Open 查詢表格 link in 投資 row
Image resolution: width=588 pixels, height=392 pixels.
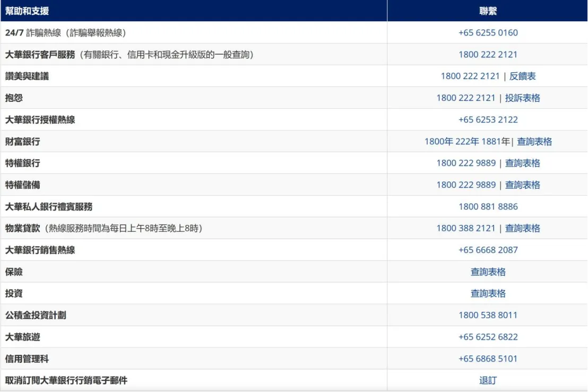tap(488, 293)
